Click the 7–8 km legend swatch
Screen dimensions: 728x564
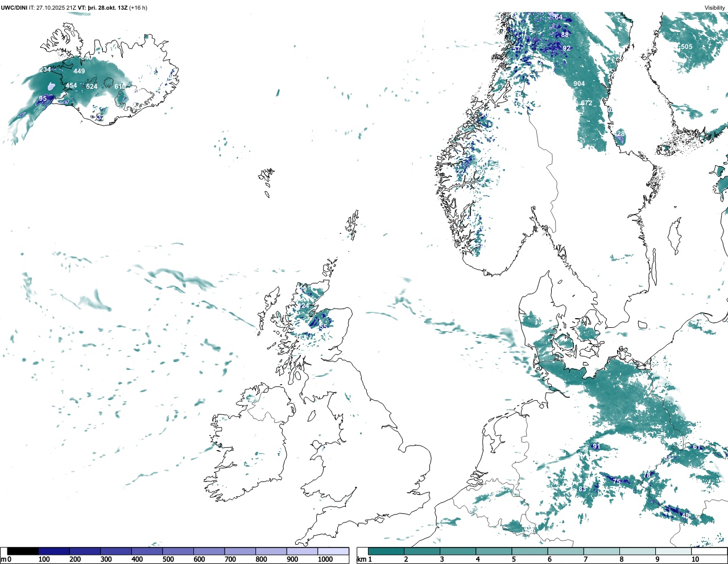tap(602, 551)
